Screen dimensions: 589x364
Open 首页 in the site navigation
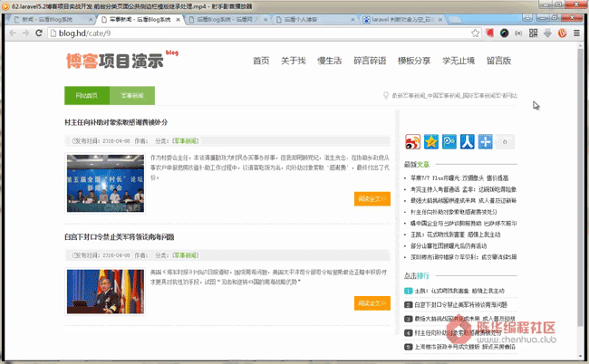(261, 61)
